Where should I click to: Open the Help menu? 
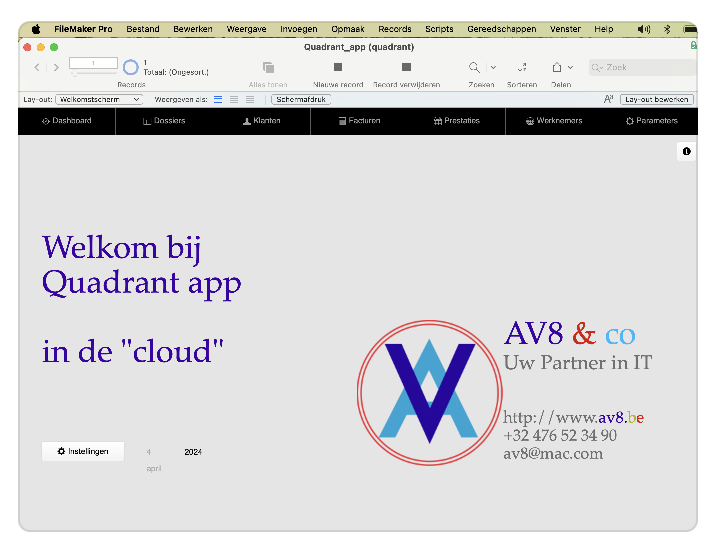click(x=603, y=29)
